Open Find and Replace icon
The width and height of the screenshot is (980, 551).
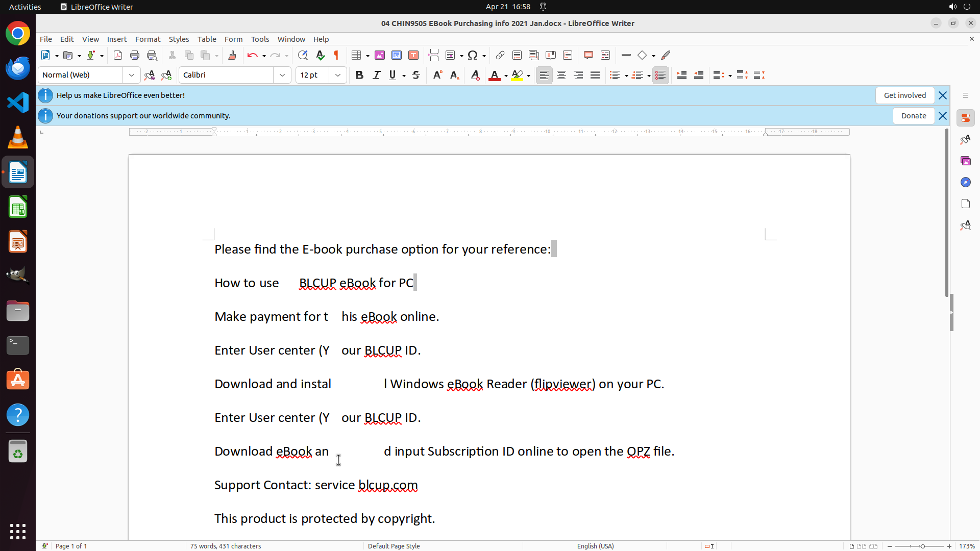[303, 55]
